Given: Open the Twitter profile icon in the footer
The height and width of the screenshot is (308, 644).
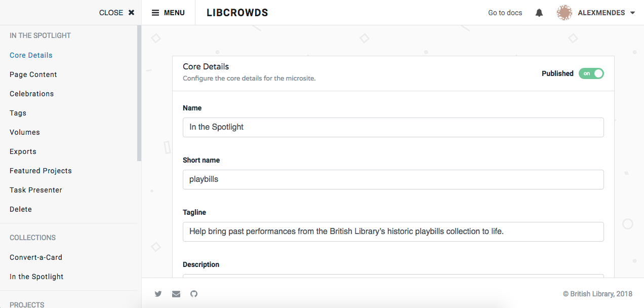Looking at the screenshot, I should 158,294.
